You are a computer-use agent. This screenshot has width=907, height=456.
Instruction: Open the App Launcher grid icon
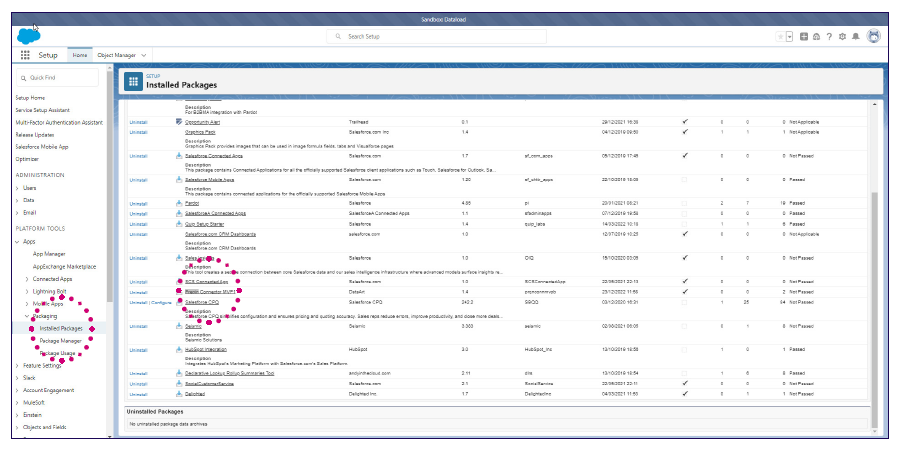tap(25, 55)
